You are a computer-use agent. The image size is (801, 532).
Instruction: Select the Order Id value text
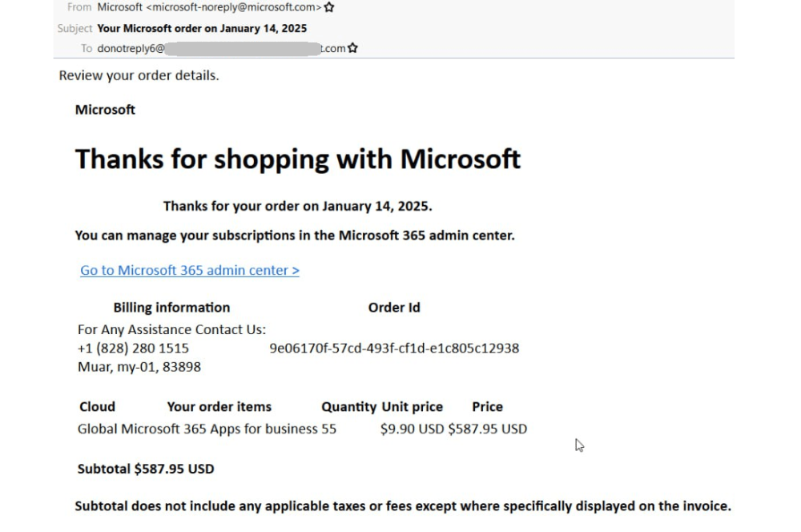394,348
